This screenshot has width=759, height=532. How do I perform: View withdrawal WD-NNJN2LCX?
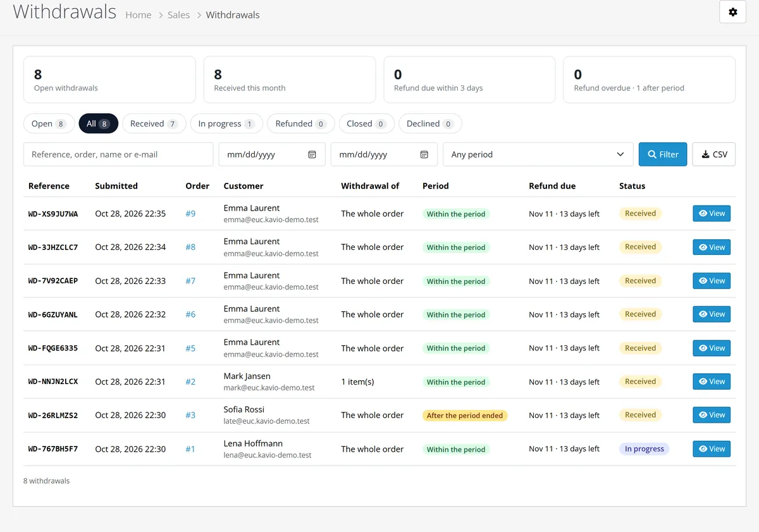(x=712, y=381)
